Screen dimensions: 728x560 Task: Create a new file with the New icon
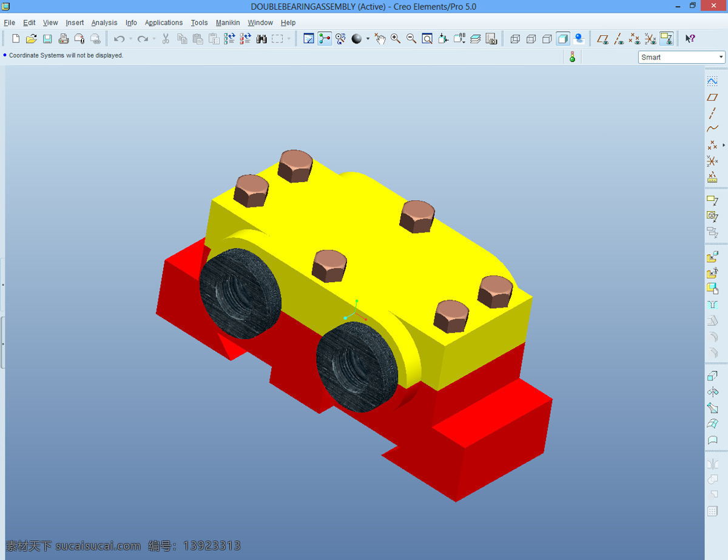[x=16, y=39]
